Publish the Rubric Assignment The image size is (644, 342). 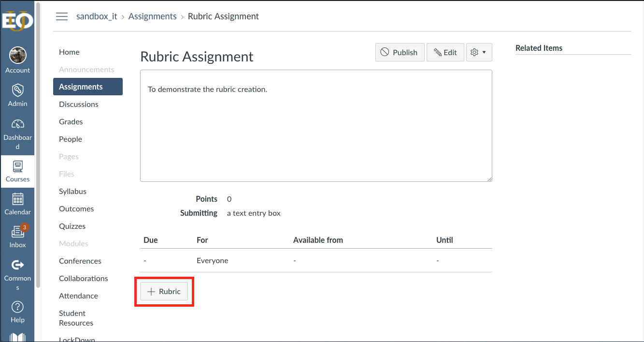[x=400, y=52]
